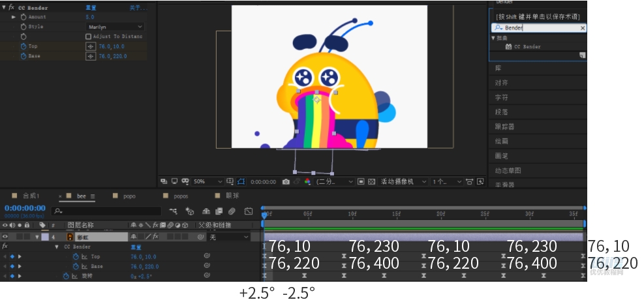Open grid and guide options icon
Viewport: 644px width, 302px height.
230,181
